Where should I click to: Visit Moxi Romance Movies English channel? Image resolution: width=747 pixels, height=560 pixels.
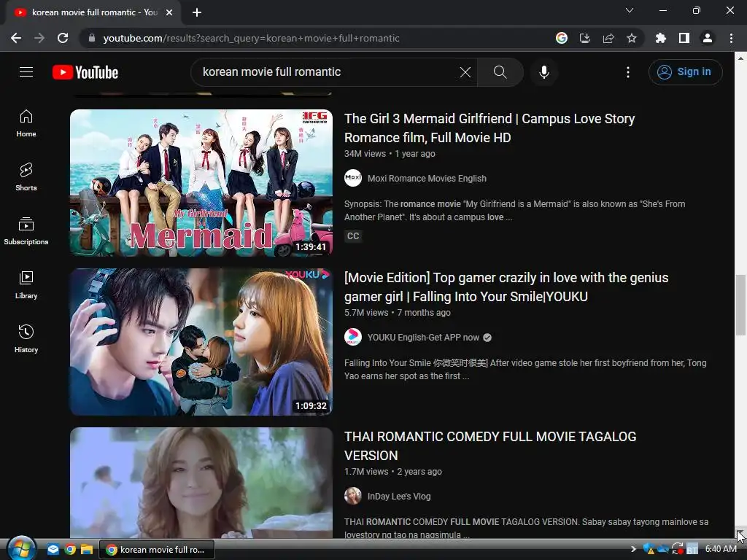[x=427, y=179]
